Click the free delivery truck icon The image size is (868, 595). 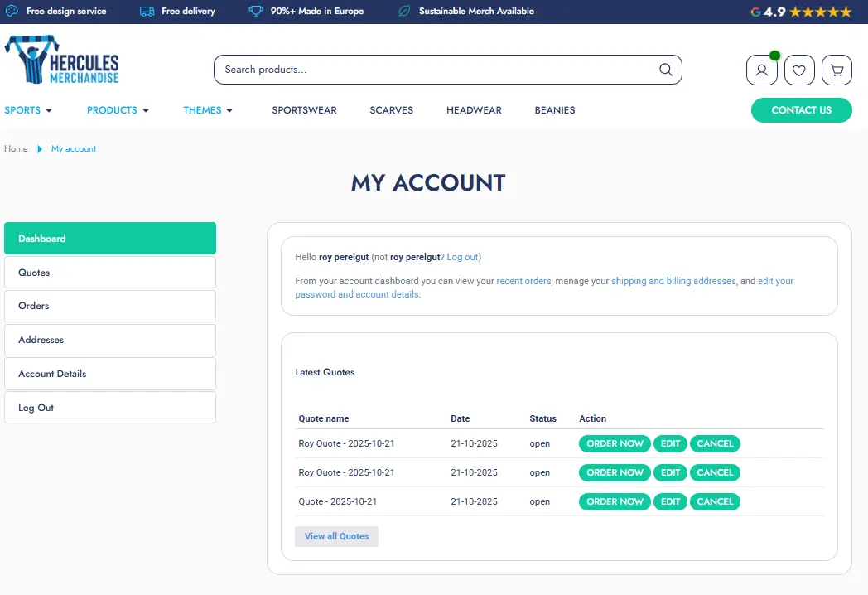pyautogui.click(x=147, y=12)
